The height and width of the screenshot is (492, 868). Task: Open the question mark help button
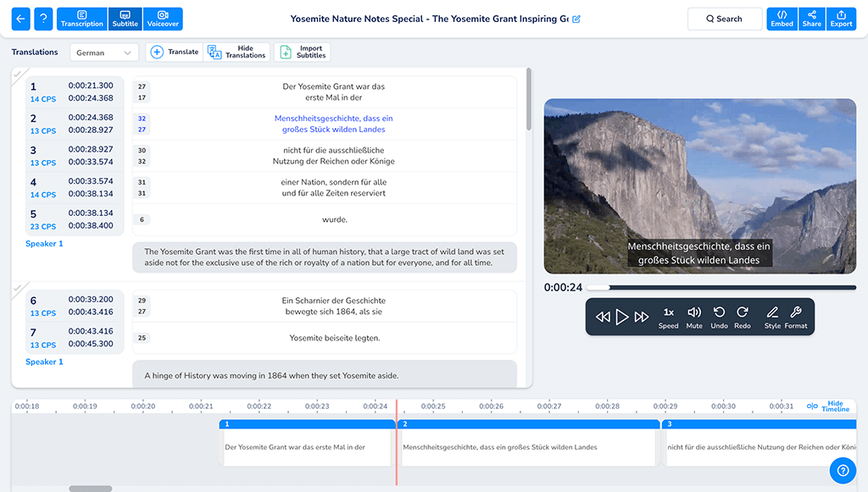point(43,19)
